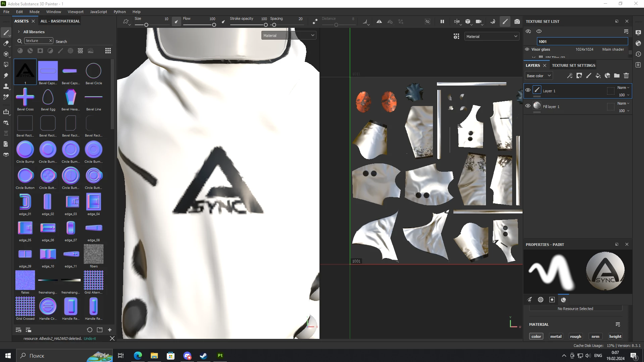Open the Base color channel dropdown

pyautogui.click(x=539, y=76)
